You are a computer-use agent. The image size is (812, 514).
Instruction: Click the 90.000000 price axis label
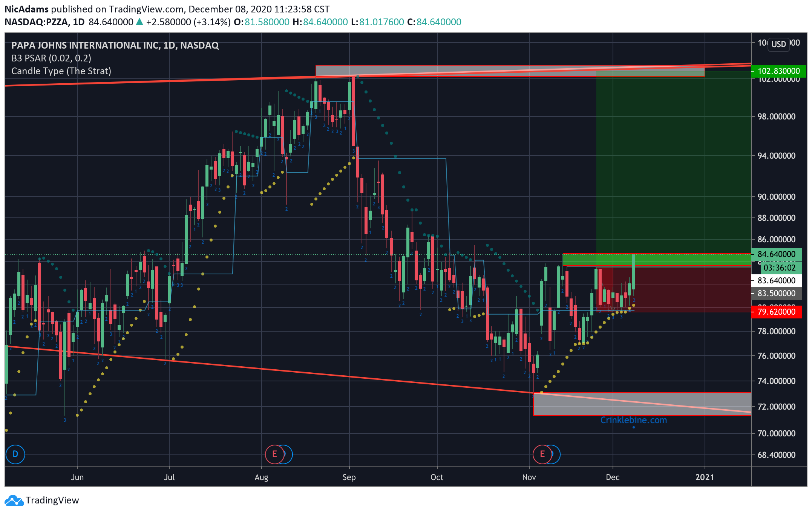pyautogui.click(x=777, y=197)
